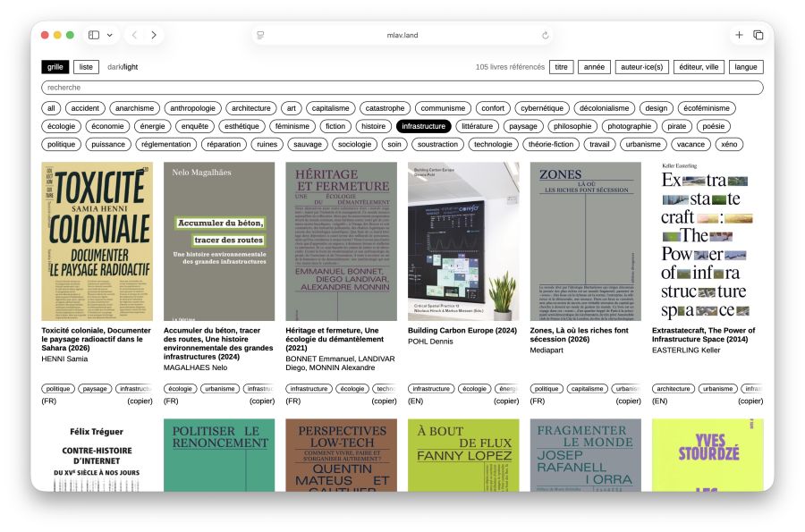This screenshot has height=532, width=805.
Task: Toggle the Safari sidebar icon
Action: click(93, 35)
